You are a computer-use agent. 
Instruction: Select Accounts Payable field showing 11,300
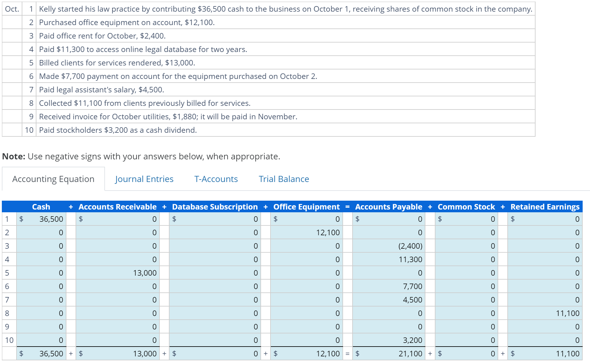pyautogui.click(x=389, y=259)
